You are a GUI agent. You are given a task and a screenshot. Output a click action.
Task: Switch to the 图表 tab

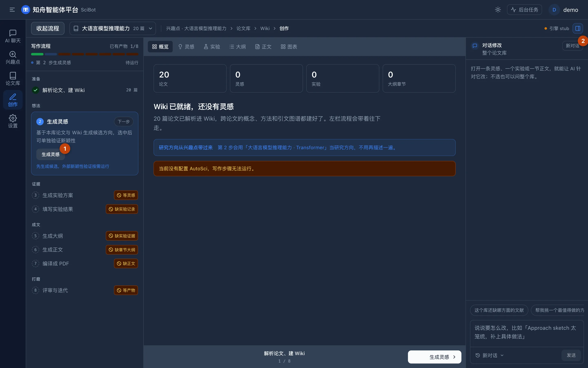(289, 47)
